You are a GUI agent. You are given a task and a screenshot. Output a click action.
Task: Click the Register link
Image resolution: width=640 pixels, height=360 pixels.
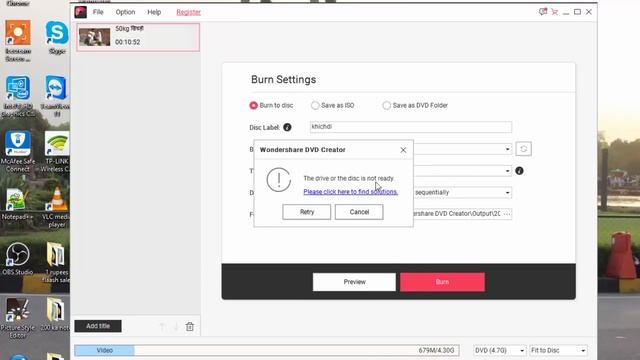click(x=189, y=12)
